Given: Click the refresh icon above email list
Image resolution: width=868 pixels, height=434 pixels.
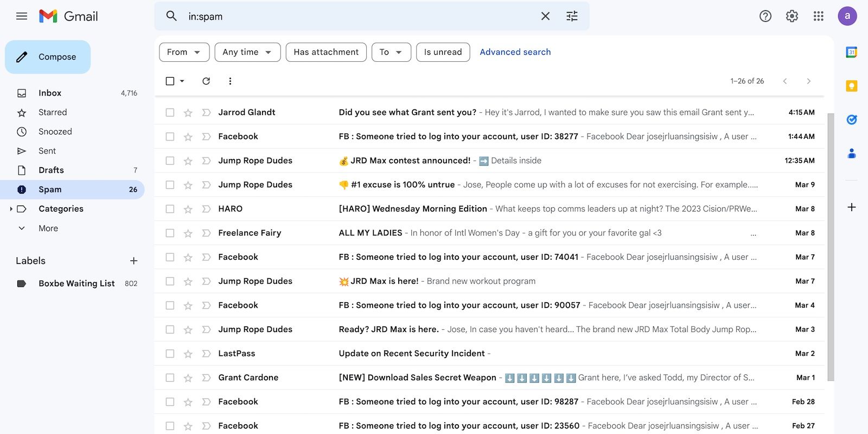Looking at the screenshot, I should [206, 81].
